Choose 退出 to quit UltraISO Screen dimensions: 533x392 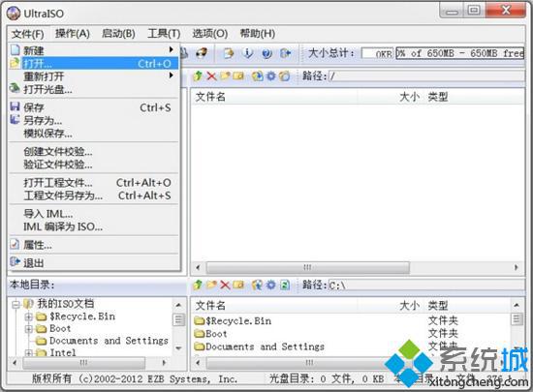pos(93,263)
